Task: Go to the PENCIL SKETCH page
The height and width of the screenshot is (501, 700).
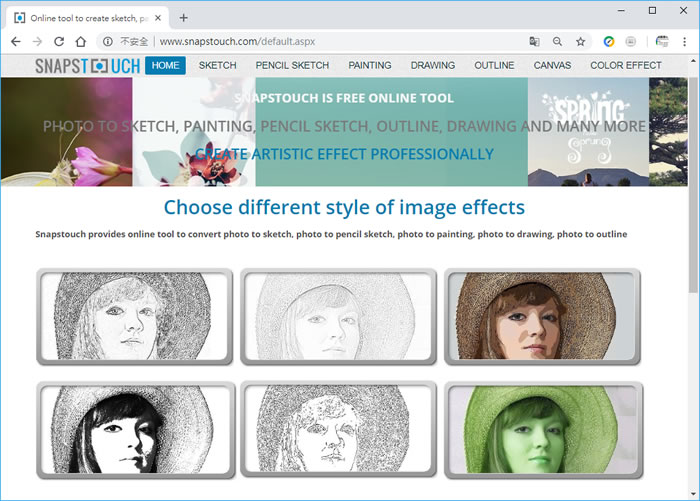Action: click(x=292, y=65)
